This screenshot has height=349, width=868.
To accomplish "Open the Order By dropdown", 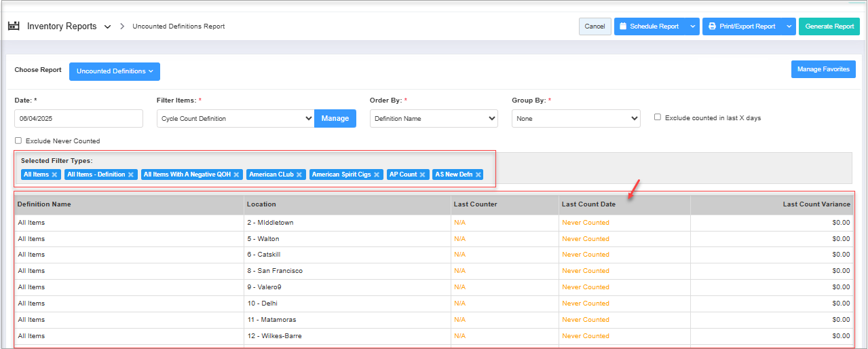I will tap(434, 119).
